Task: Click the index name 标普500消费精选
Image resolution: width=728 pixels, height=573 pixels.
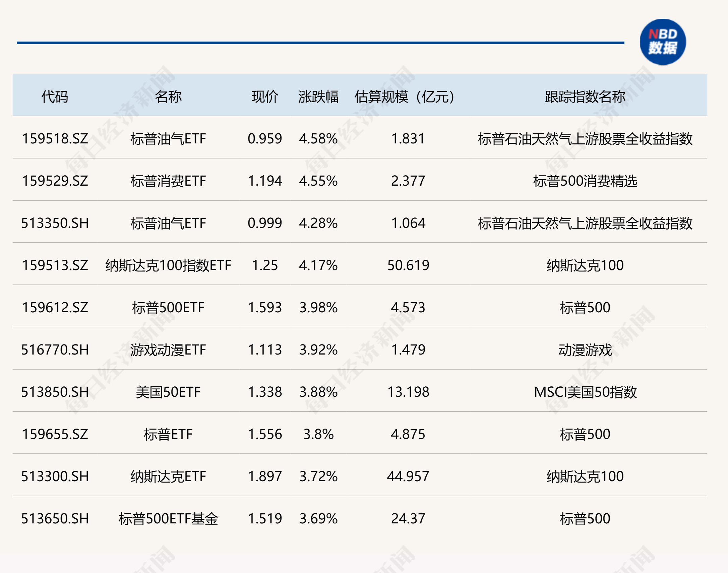Action: (x=585, y=181)
